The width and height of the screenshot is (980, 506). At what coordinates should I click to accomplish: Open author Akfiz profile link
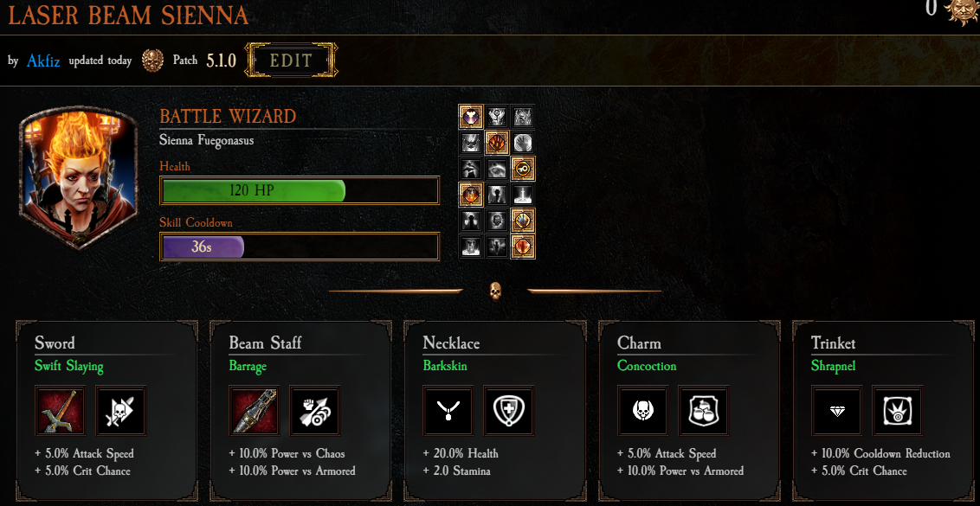coord(43,61)
